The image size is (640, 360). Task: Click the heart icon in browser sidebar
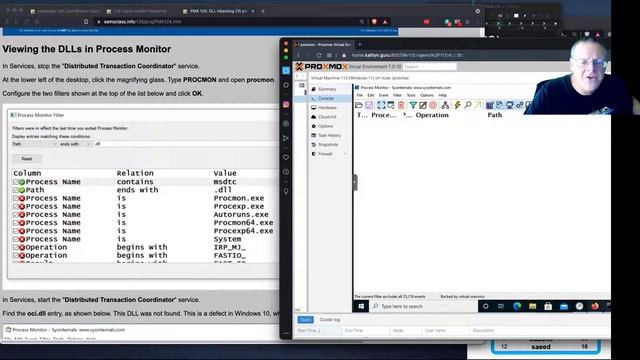[x=286, y=157]
